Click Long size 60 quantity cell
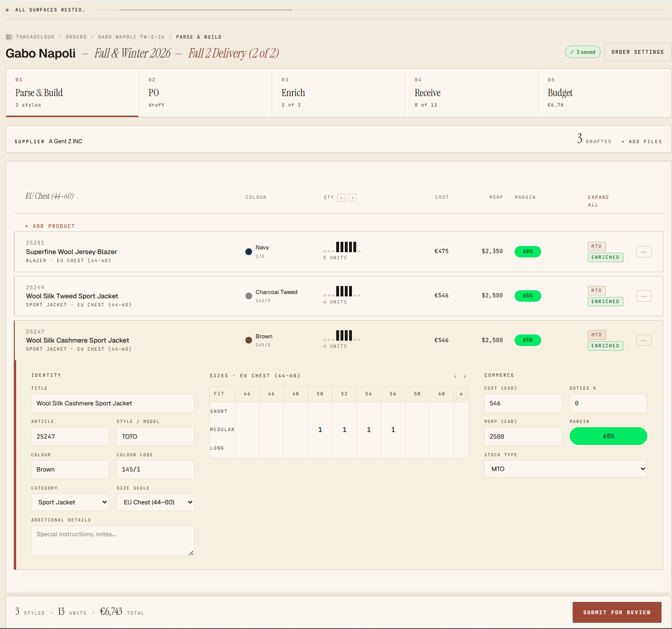The height and width of the screenshot is (629, 672). [x=441, y=448]
